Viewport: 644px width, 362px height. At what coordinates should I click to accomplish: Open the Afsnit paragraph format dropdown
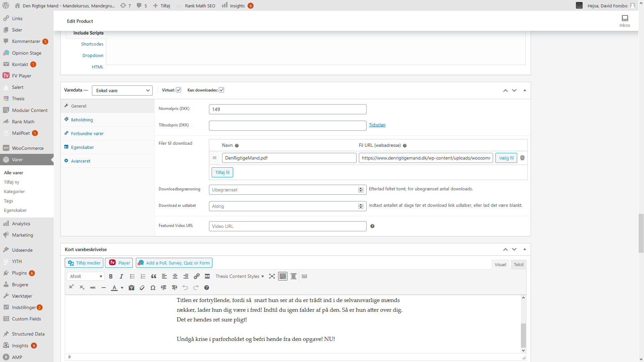[86, 277]
